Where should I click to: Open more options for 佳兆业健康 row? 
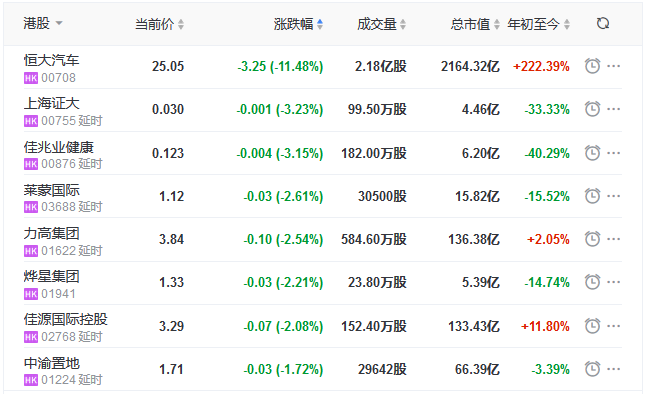613,153
